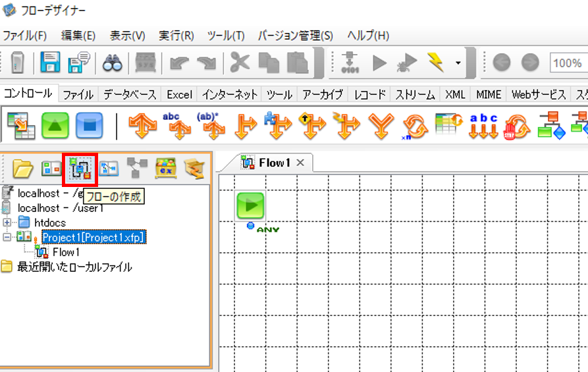The image size is (588, 372).
Task: Switch to the ファイル component tab
Action: coord(78,95)
